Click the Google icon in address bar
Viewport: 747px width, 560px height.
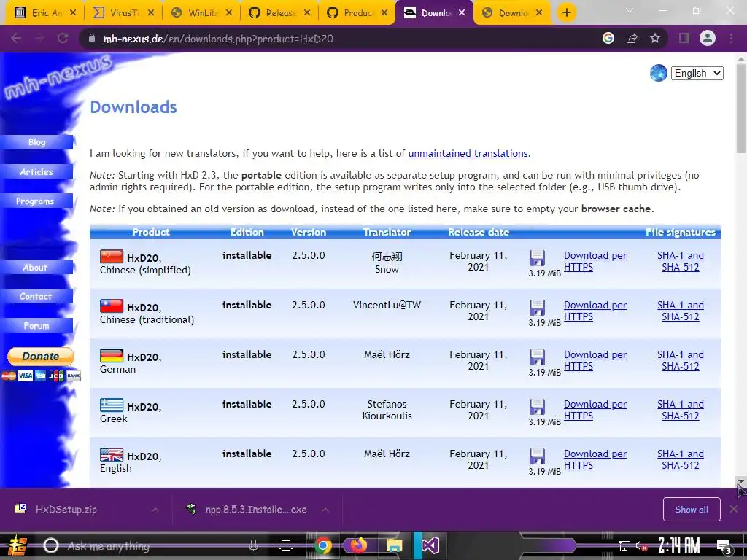point(608,38)
